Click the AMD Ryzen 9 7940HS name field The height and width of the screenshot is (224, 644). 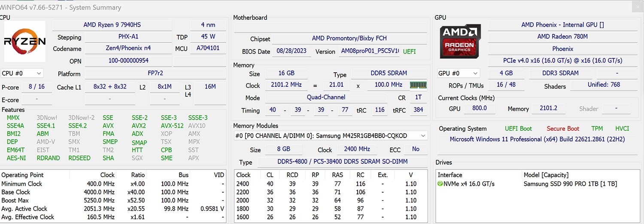tap(111, 25)
